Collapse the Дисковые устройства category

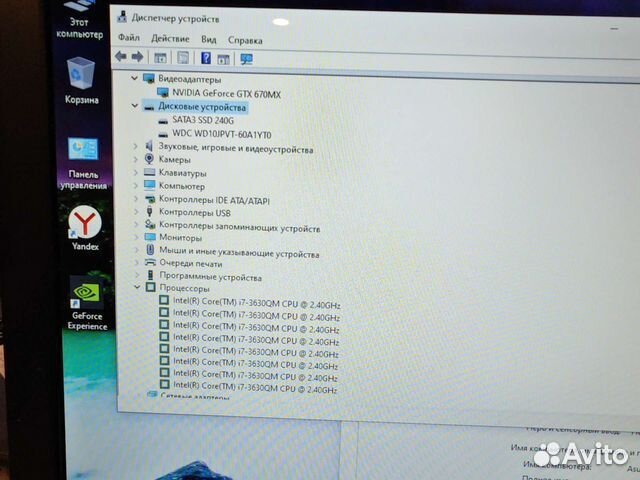135,106
